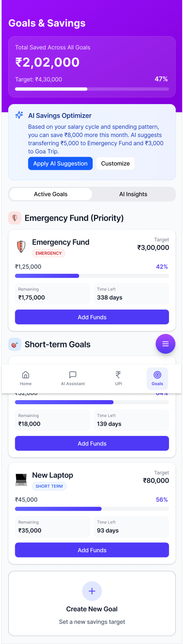Viewport: 183px width, 644px height.
Task: Click the Short-term Goals target icon
Action: (15, 344)
